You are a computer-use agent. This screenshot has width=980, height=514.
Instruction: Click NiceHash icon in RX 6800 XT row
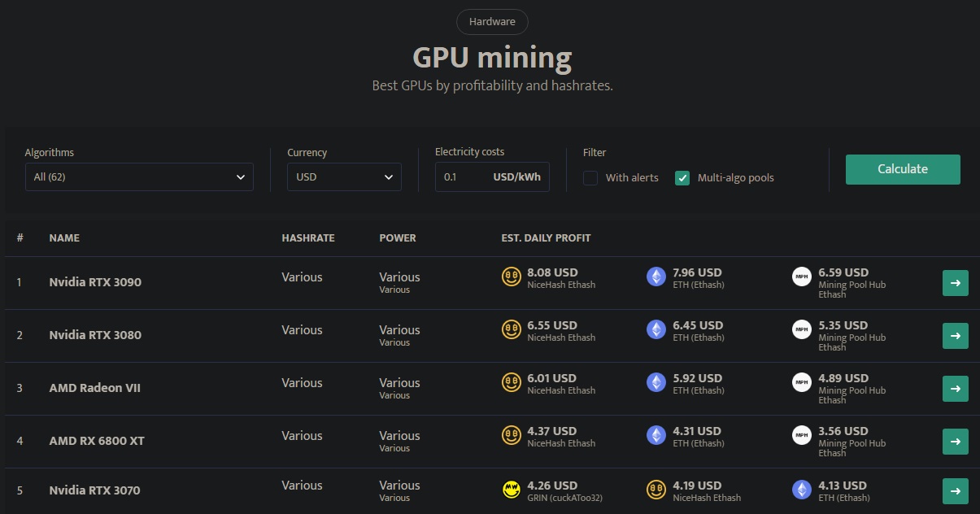(x=511, y=435)
